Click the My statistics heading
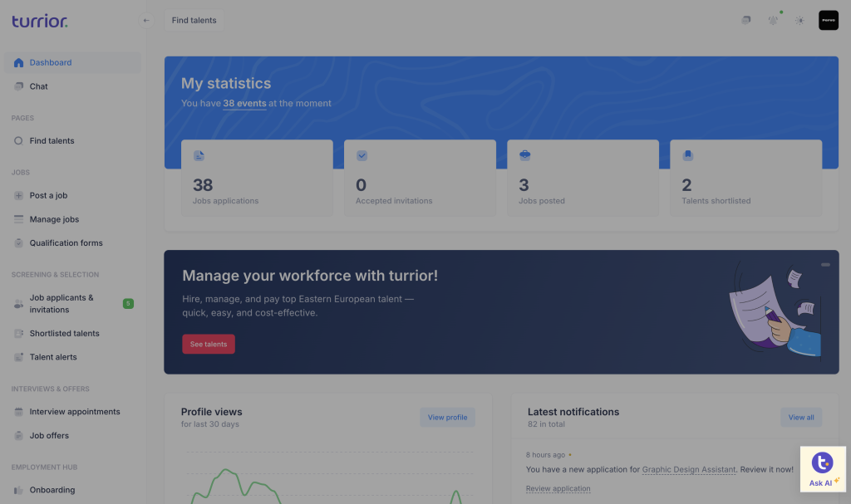The width and height of the screenshot is (851, 504). click(x=226, y=83)
